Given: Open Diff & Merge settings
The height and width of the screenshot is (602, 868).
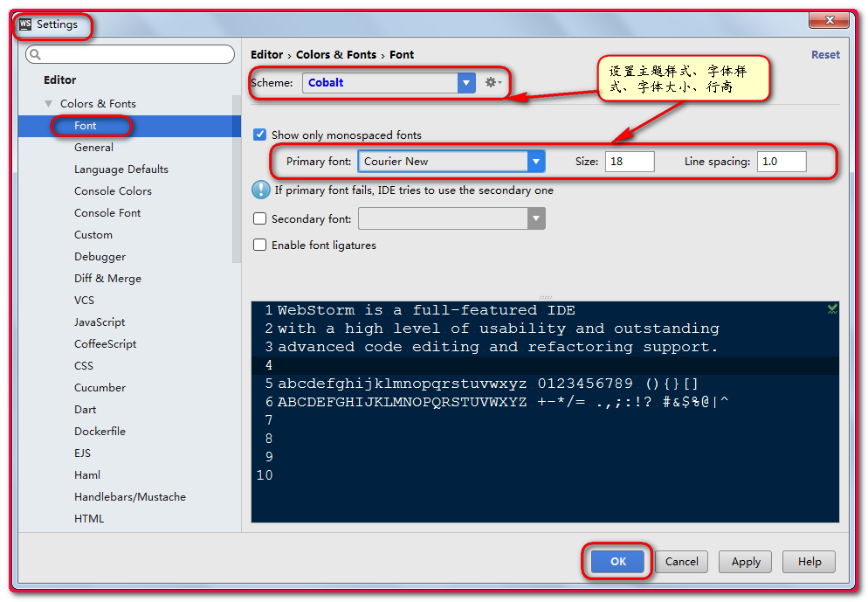Looking at the screenshot, I should (x=107, y=279).
